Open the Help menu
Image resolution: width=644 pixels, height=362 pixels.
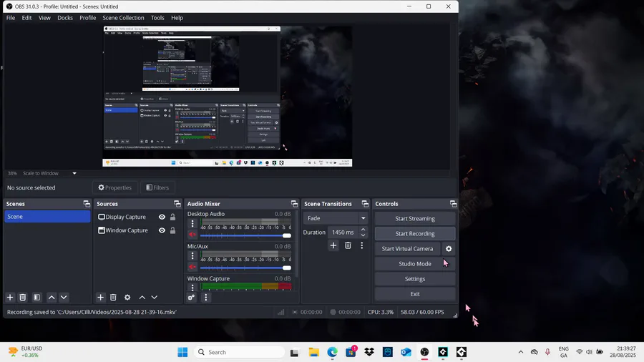(x=177, y=18)
